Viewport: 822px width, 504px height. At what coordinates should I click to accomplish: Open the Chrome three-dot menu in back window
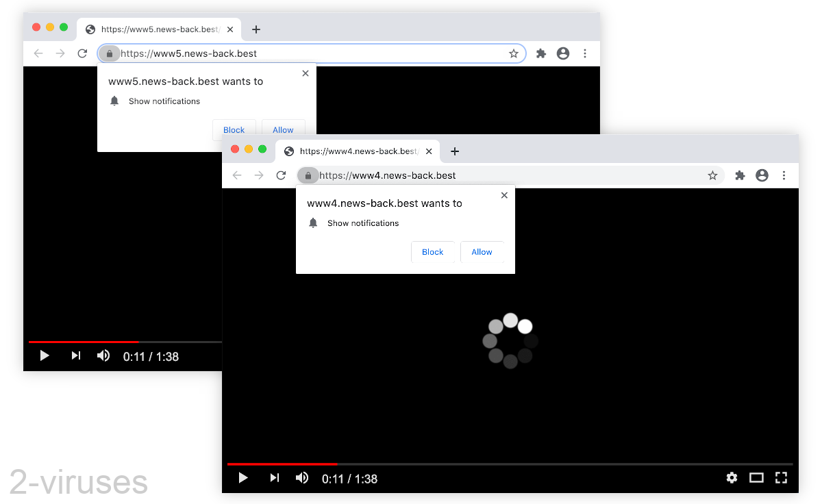tap(585, 53)
